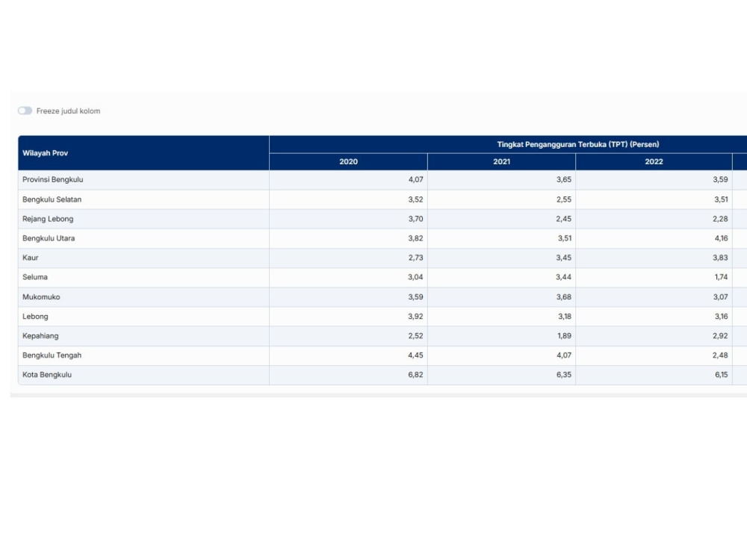The image size is (747, 560).
Task: Click the Kaur row label
Action: coord(31,258)
